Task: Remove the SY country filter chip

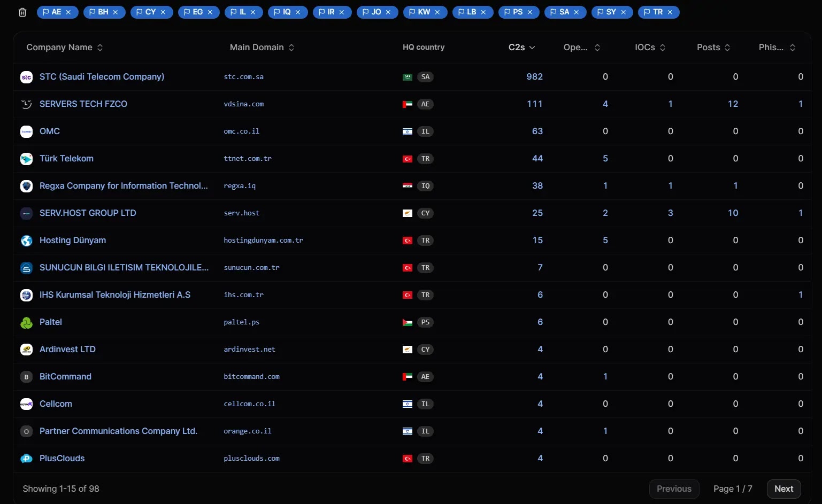Action: coord(624,12)
